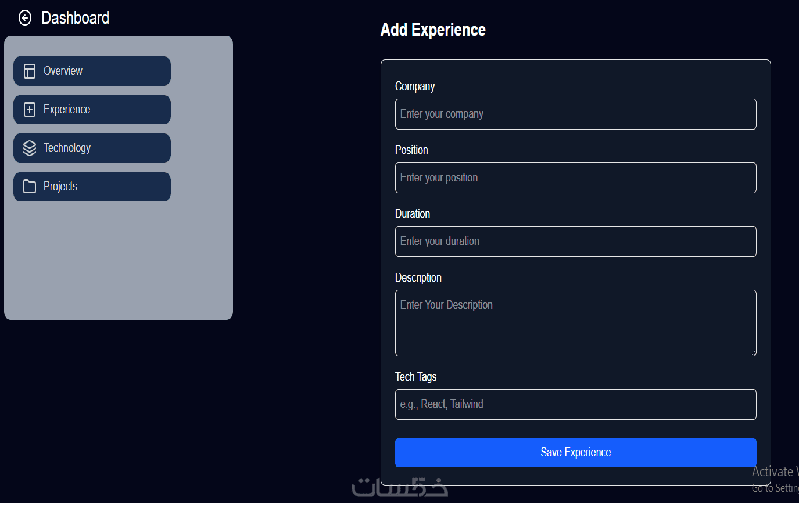The height and width of the screenshot is (507, 801).
Task: Click the Description field label
Action: (x=418, y=278)
